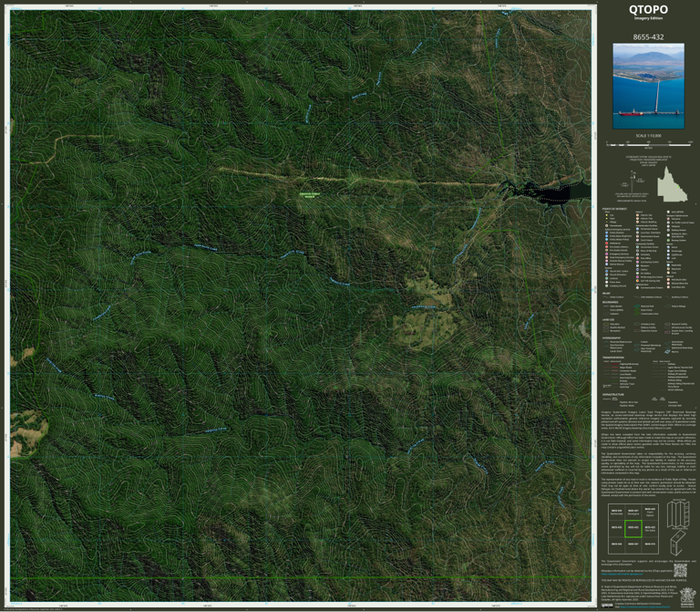Select the map sheet number 8655-432

[x=648, y=37]
